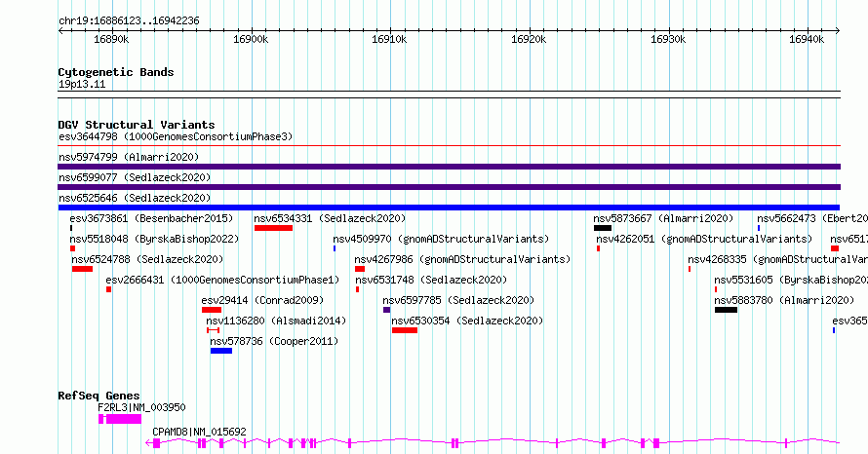Open the nsv5518048 (ByrskaBishop2022) label
Screen dimensions: 868x454
(154, 239)
